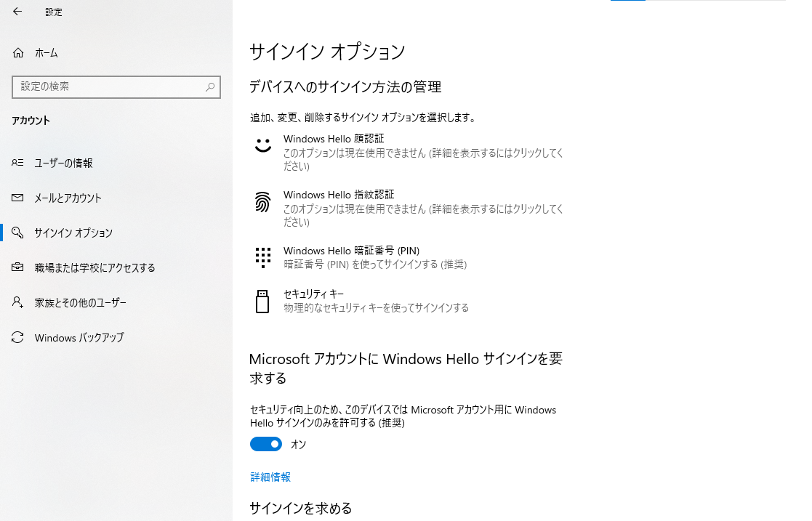Click 暗証番号 (PIN) を使ってサインインする description
The height and width of the screenshot is (521, 812).
375,264
